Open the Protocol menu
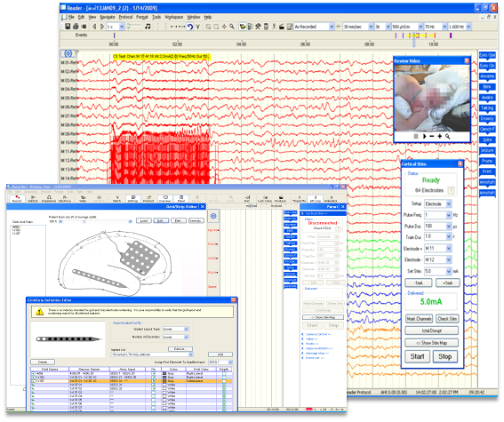 (x=125, y=17)
